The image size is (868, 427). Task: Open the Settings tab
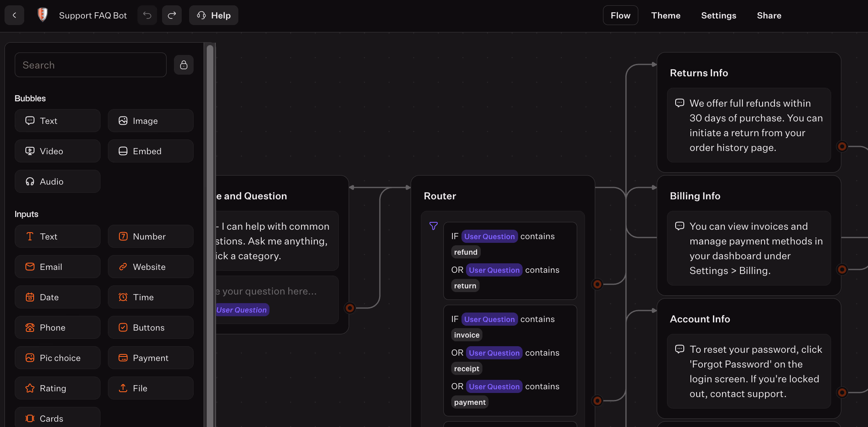(x=718, y=15)
